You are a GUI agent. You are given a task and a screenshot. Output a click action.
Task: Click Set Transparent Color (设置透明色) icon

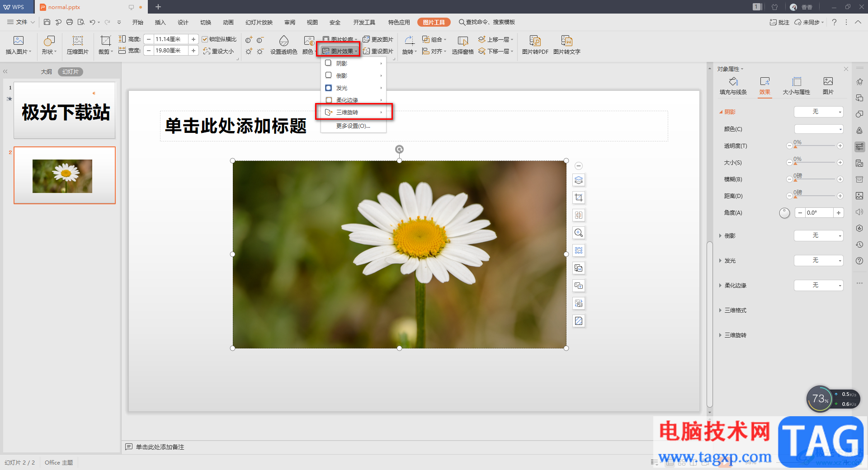283,41
